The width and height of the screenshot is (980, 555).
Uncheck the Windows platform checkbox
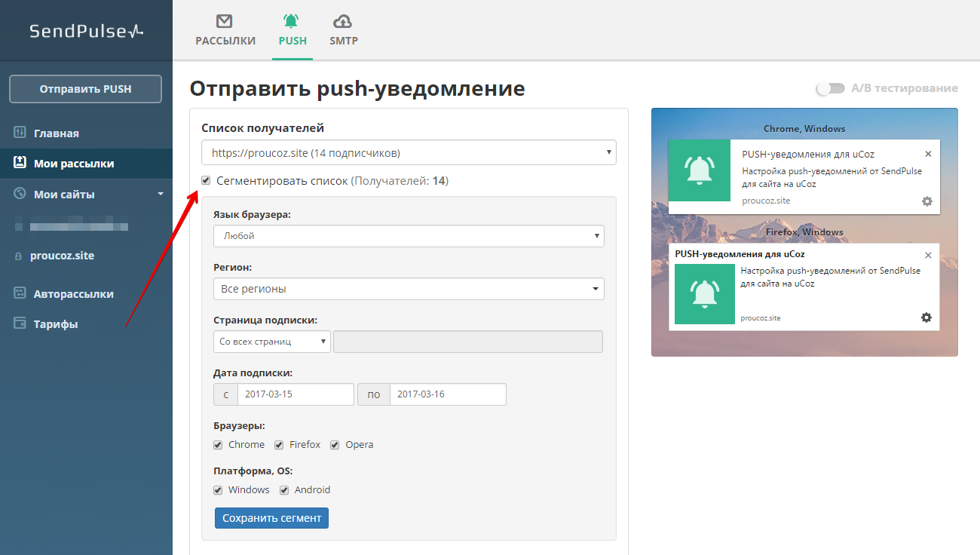tap(219, 490)
